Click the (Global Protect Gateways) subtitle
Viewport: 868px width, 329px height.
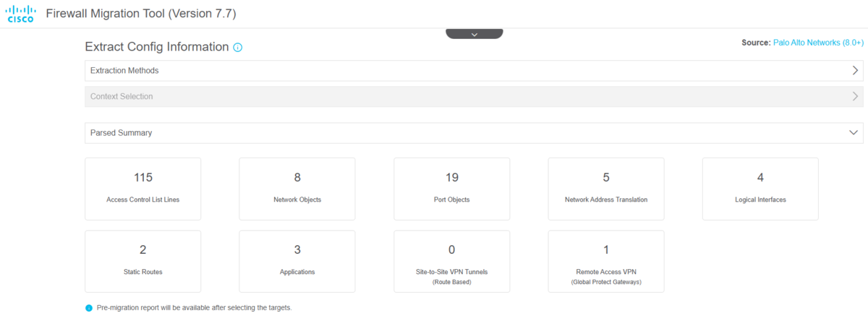point(606,282)
